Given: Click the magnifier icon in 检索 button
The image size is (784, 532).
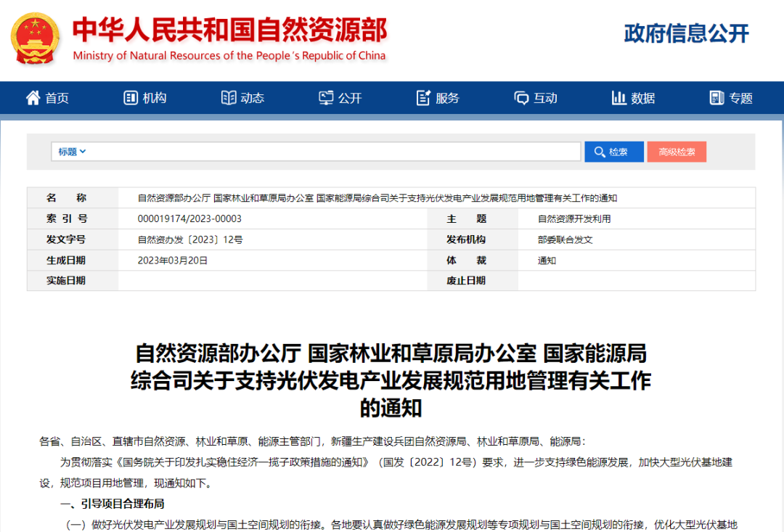Looking at the screenshot, I should tap(599, 152).
